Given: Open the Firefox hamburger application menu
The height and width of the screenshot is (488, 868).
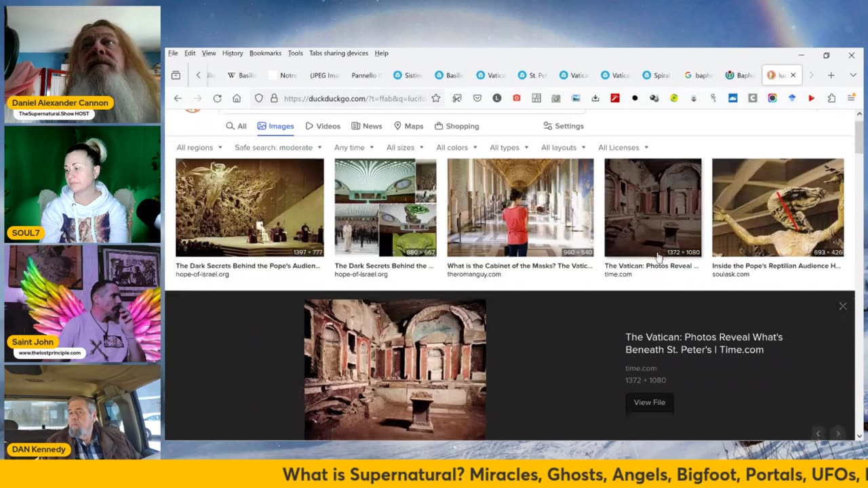Looking at the screenshot, I should point(851,98).
